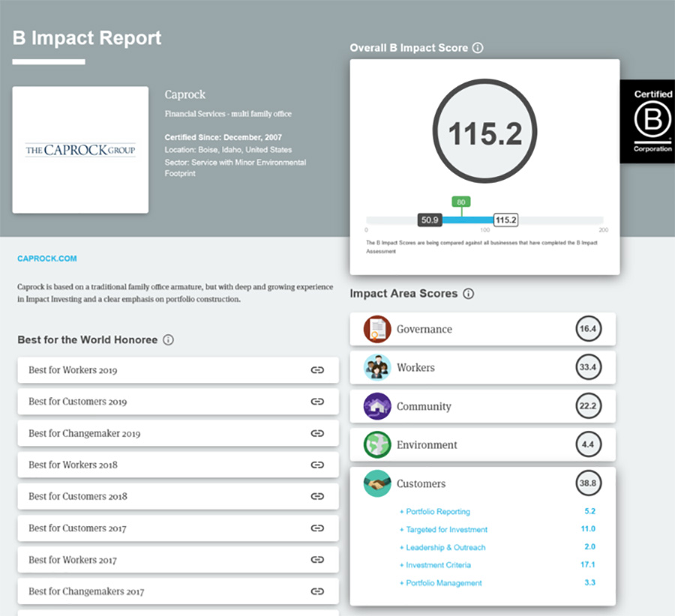The width and height of the screenshot is (675, 616).
Task: Expand the Community impact area row
Action: tap(482, 406)
